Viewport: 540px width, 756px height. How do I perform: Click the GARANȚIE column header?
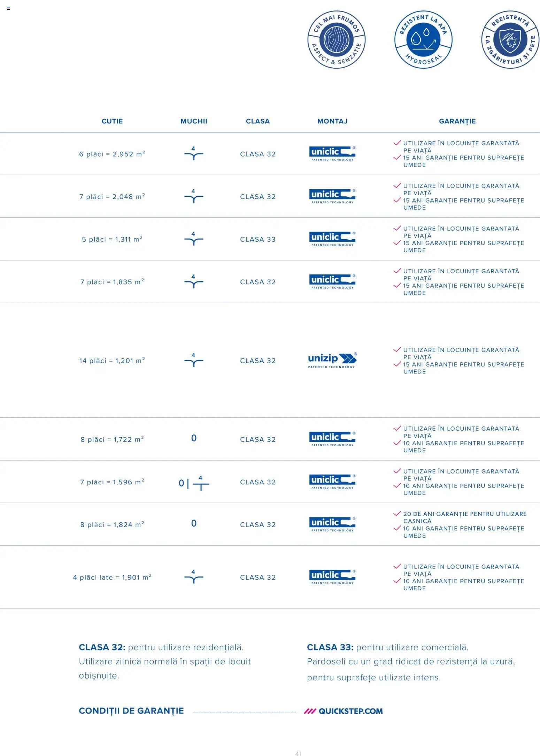(457, 121)
